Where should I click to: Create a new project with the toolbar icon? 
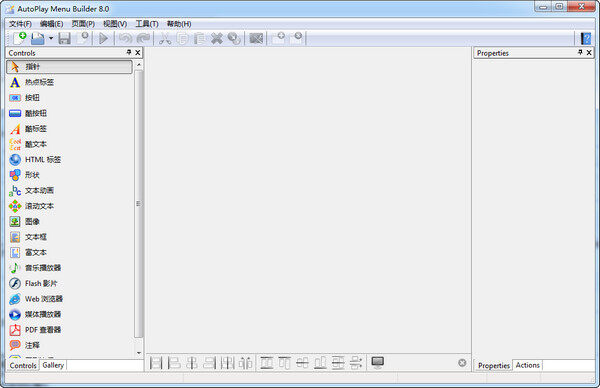coord(20,38)
